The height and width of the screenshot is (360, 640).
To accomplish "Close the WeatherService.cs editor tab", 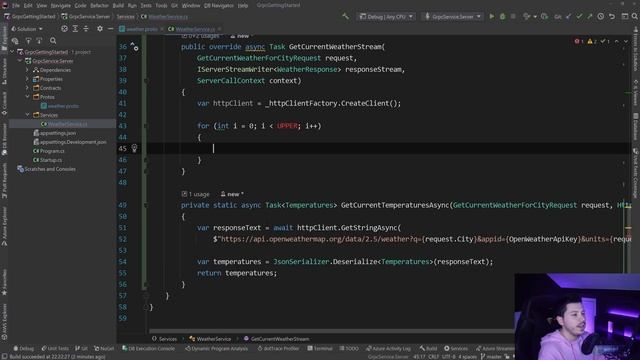I will pyautogui.click(x=220, y=29).
